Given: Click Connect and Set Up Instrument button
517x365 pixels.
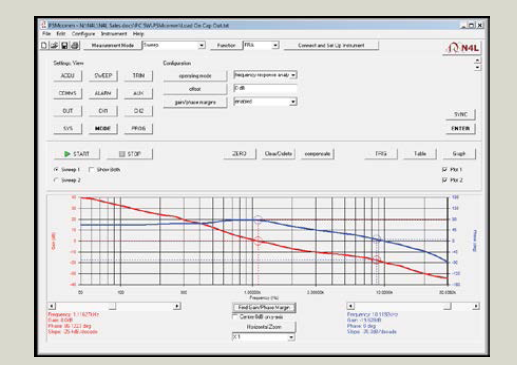Looking at the screenshot, I should pyautogui.click(x=331, y=45).
